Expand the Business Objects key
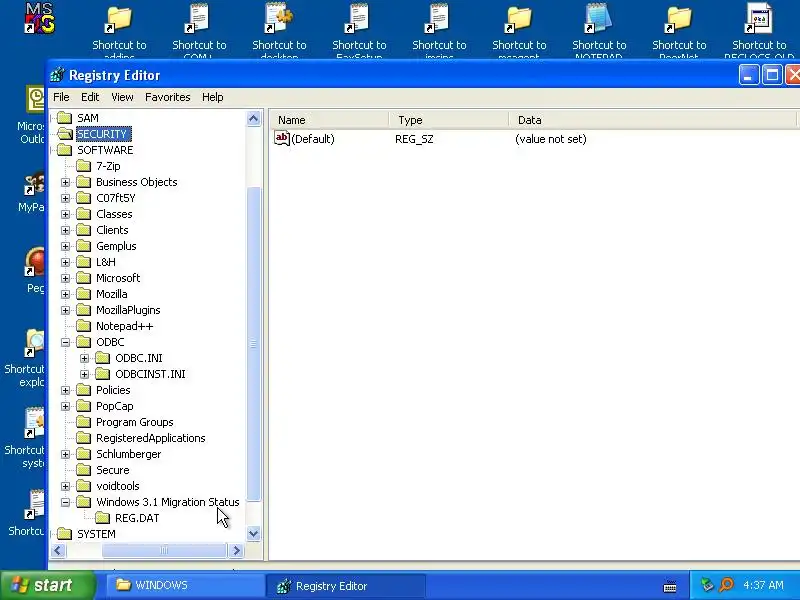Viewport: 800px width, 600px height. point(65,182)
